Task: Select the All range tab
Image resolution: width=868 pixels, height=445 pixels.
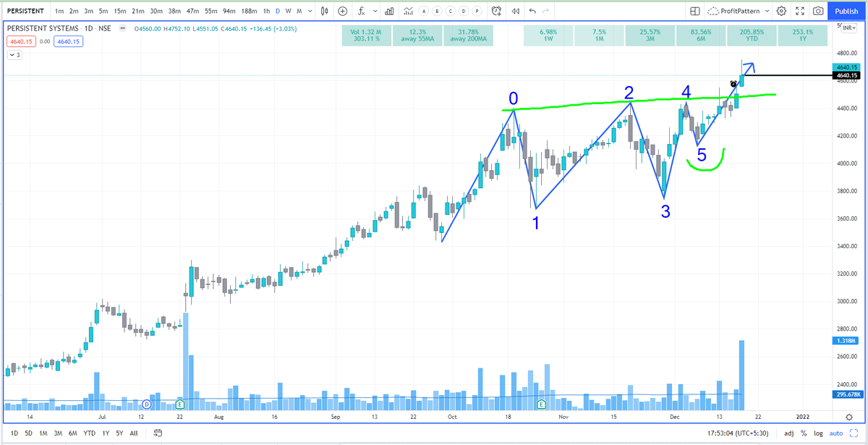Action: tap(133, 433)
